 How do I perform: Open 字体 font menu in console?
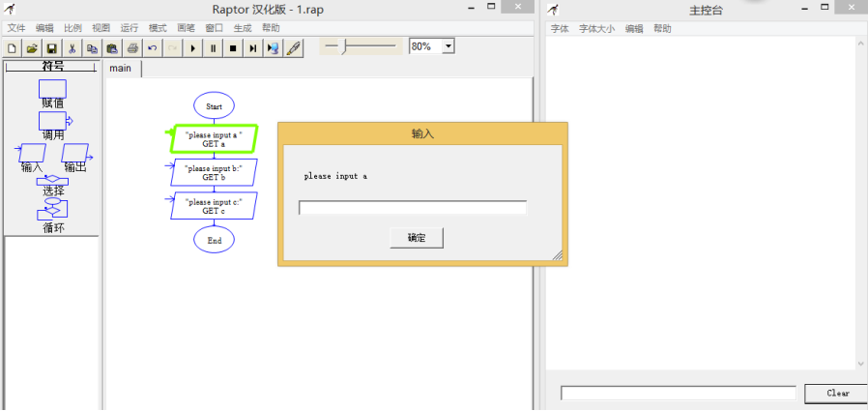tap(560, 29)
